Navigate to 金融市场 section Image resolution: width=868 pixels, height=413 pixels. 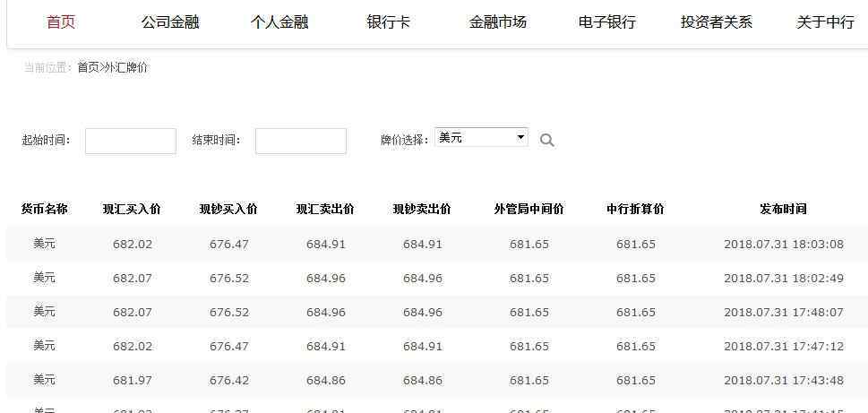click(498, 22)
